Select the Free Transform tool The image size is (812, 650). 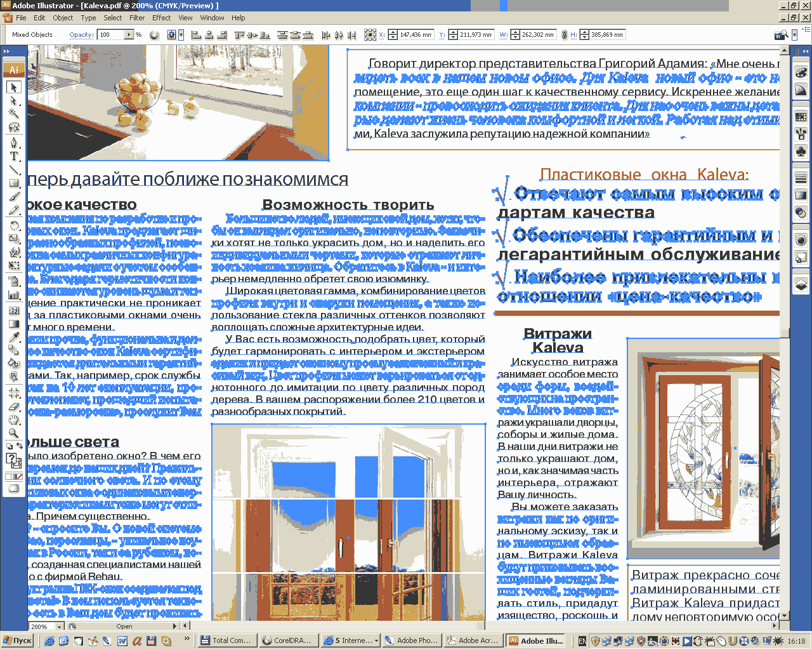coord(14,266)
